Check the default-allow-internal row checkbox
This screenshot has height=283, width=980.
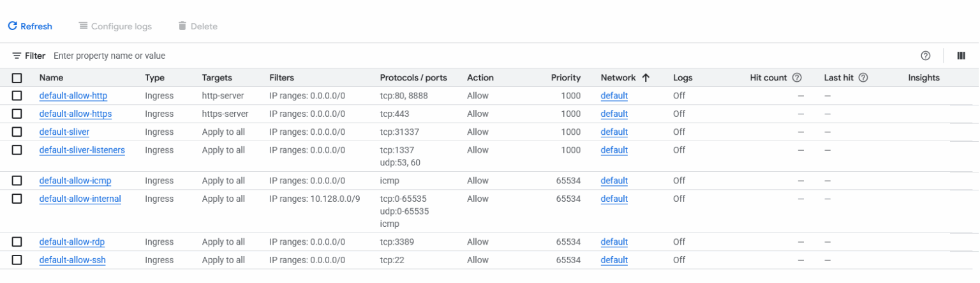click(17, 199)
